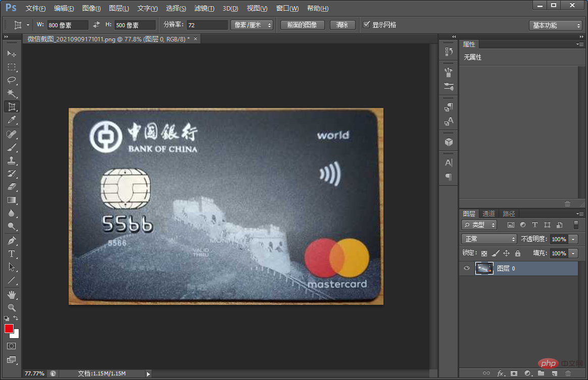Select the Dodge tool
The height and width of the screenshot is (380, 588).
pos(12,226)
